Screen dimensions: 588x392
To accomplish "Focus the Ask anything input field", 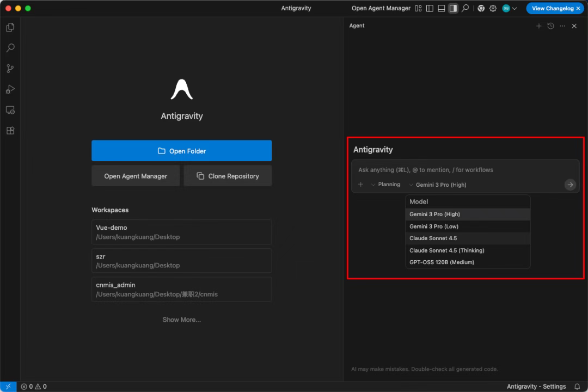I will (x=465, y=170).
